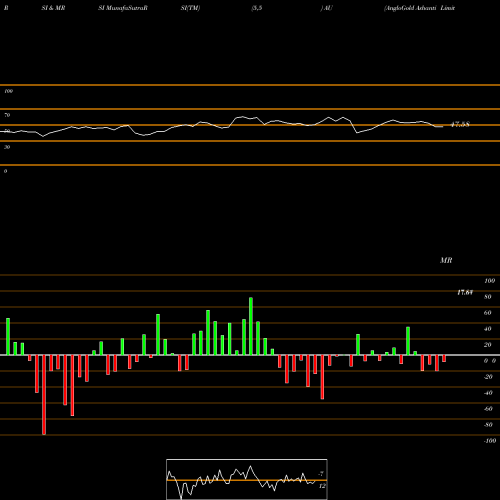Click the '(5,5' parameter text

(257, 8)
